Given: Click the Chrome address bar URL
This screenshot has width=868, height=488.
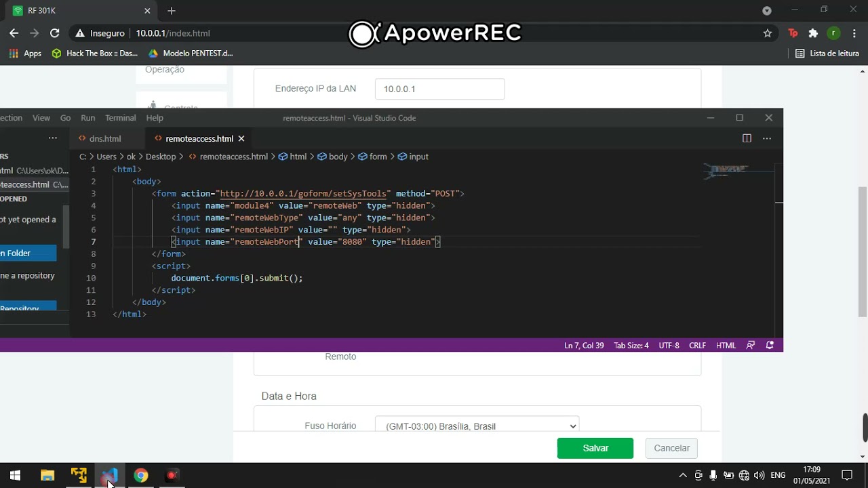Looking at the screenshot, I should pos(173,33).
